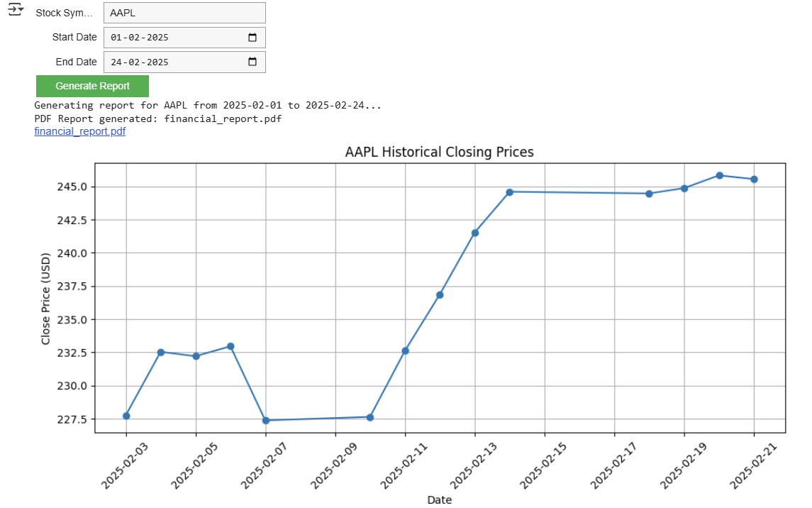The height and width of the screenshot is (508, 812).
Task: Click the 245.0 y-axis tick label
Action: coord(72,187)
